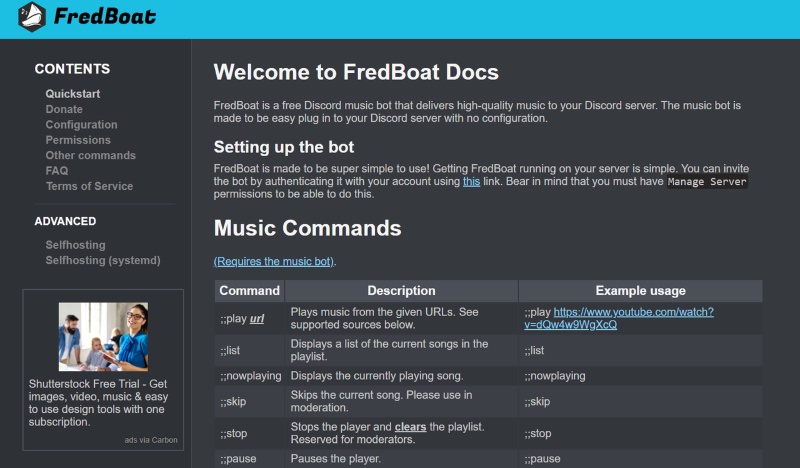
Task: Open the Selfhosting (systemd) guide
Action: tap(103, 260)
